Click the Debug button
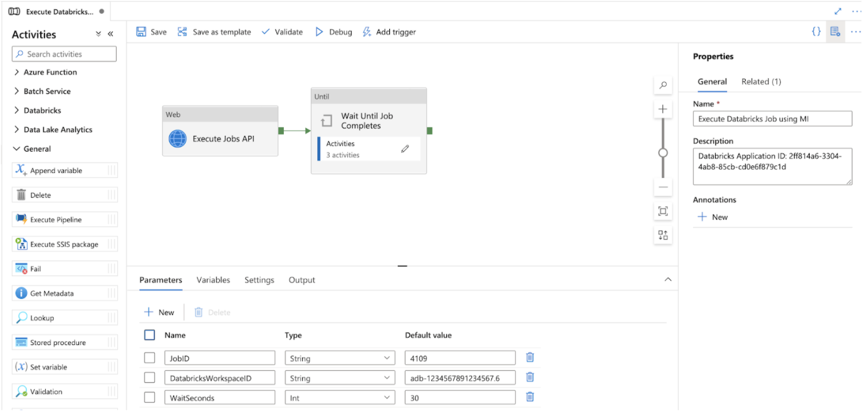This screenshot has height=419, width=868. click(333, 32)
